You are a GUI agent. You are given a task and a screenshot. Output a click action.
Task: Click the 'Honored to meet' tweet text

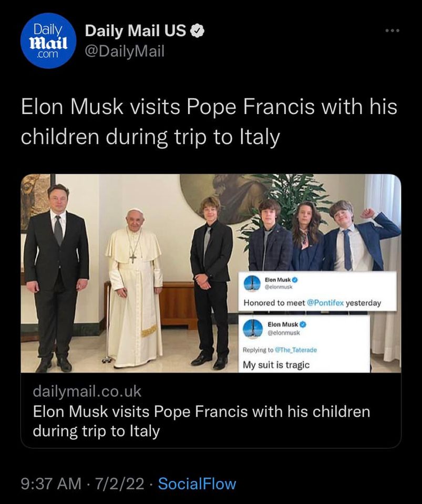pyautogui.click(x=273, y=303)
